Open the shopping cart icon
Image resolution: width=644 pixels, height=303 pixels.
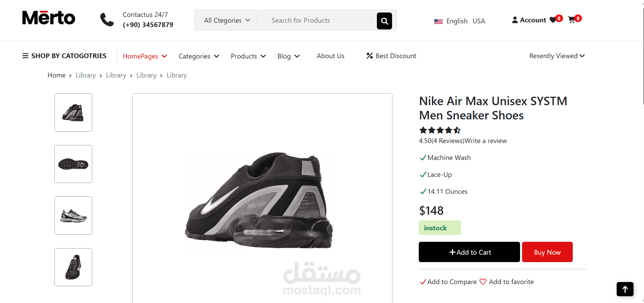571,20
